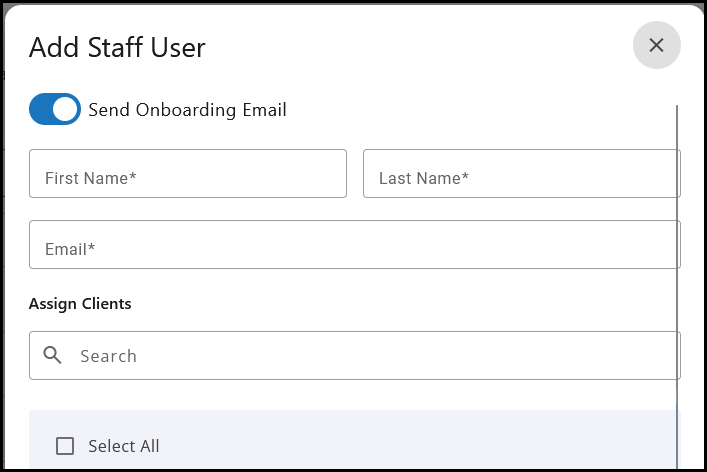Click the blue track of the onboarding toggle
Viewport: 707px width, 472px height.
click(40, 110)
